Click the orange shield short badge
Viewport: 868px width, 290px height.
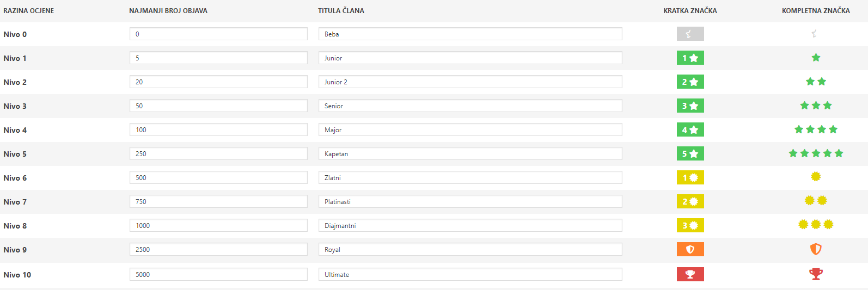click(690, 250)
